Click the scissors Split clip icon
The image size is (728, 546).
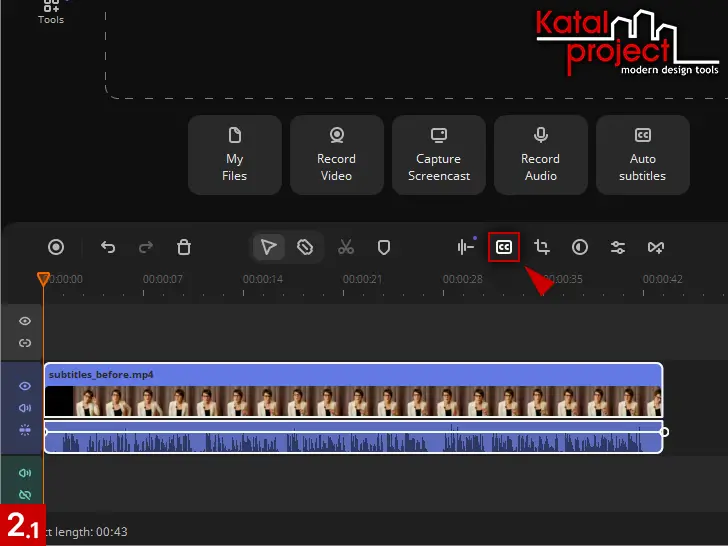coord(346,247)
